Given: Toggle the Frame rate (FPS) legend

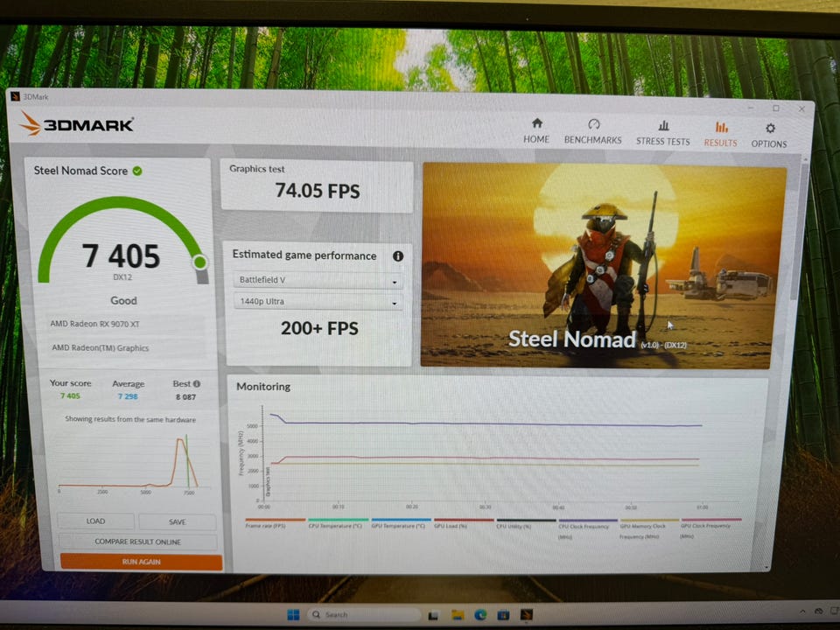Looking at the screenshot, I should point(275,523).
